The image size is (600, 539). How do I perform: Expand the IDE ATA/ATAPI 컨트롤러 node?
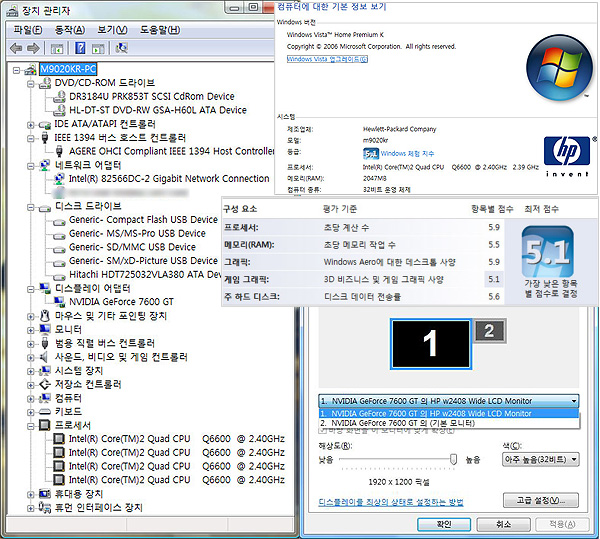(31, 125)
